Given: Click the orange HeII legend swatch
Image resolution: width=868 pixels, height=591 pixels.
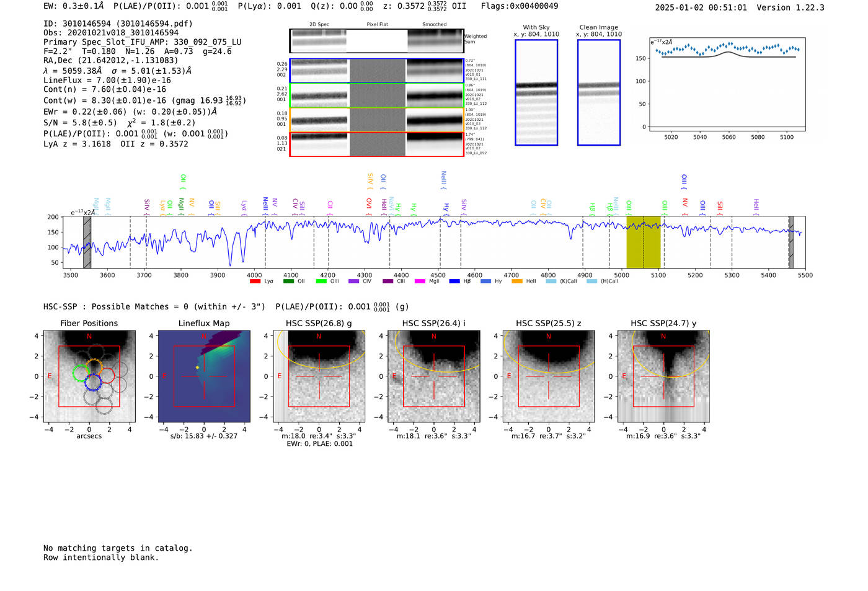Looking at the screenshot, I should coord(517,282).
